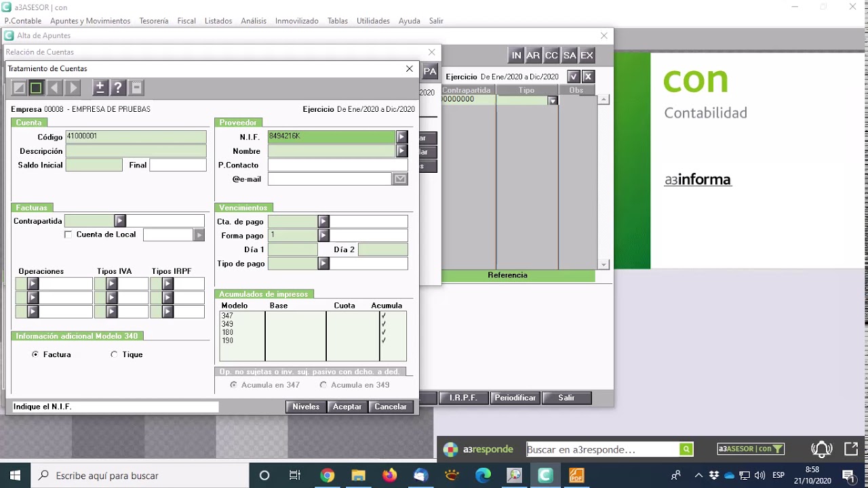Open a3responde notifications bell
The width and height of the screenshot is (868, 488).
822,449
